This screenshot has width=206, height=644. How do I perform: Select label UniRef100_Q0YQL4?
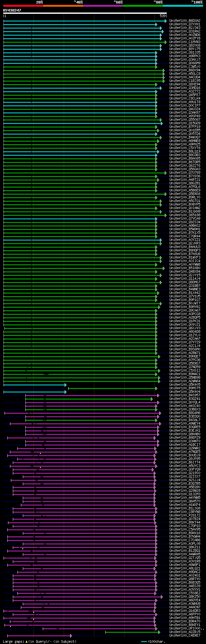tap(185, 402)
